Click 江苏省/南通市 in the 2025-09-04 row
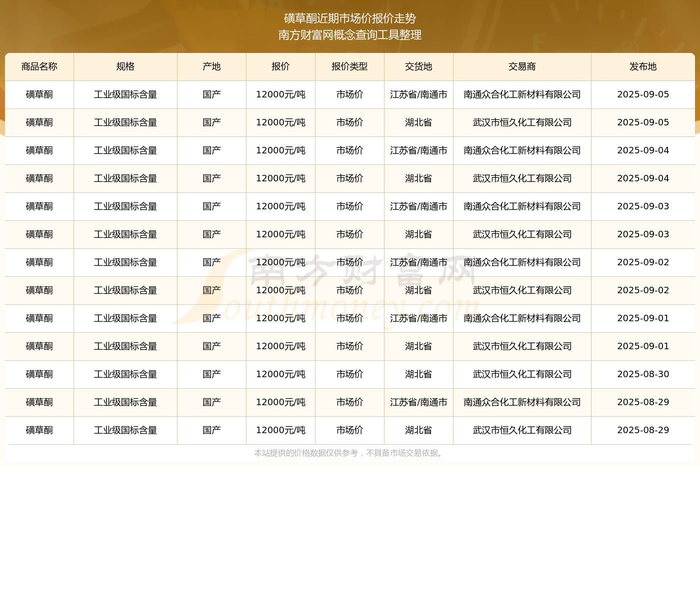 (418, 150)
